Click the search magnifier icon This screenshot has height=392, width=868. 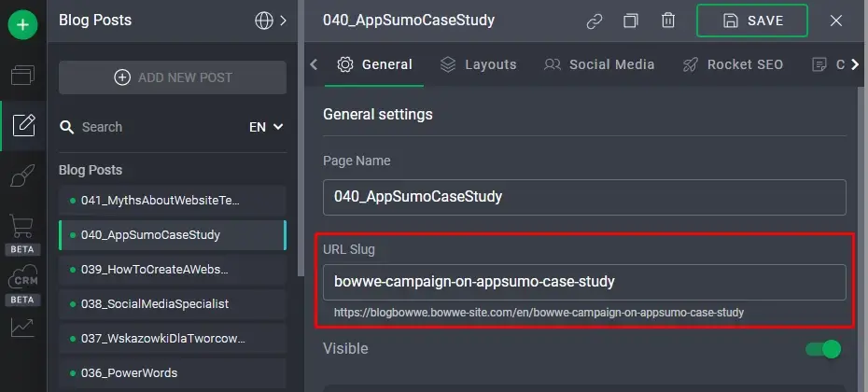(x=67, y=127)
